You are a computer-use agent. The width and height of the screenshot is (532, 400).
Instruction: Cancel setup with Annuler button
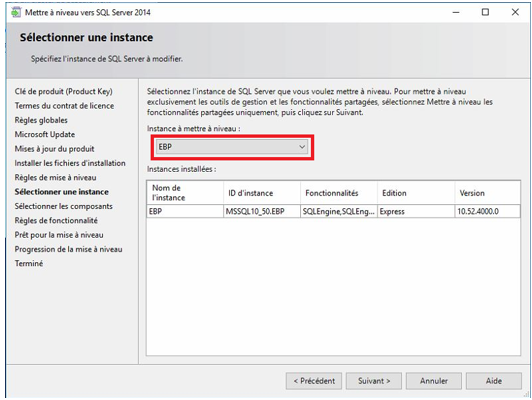point(434,381)
